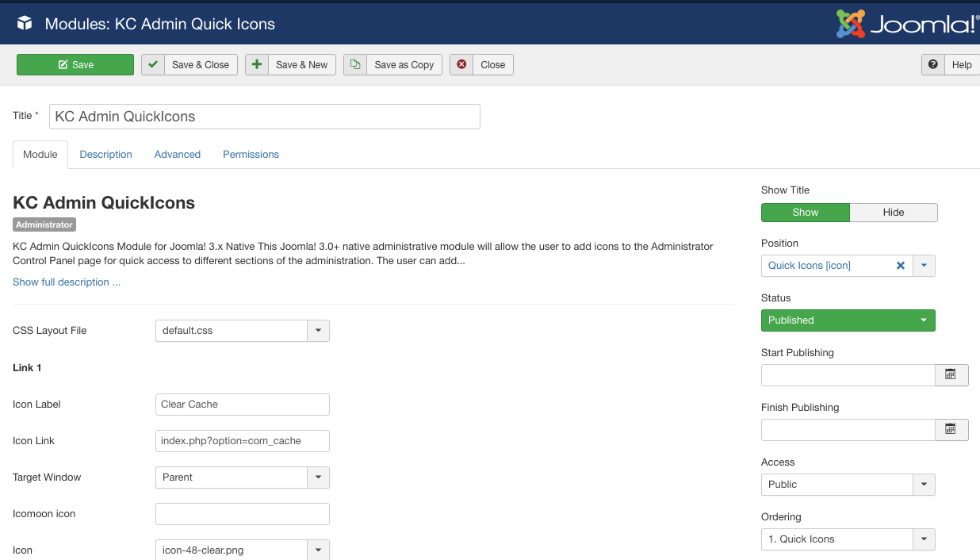Open the Target Window dropdown
The height and width of the screenshot is (560, 980).
pyautogui.click(x=243, y=478)
